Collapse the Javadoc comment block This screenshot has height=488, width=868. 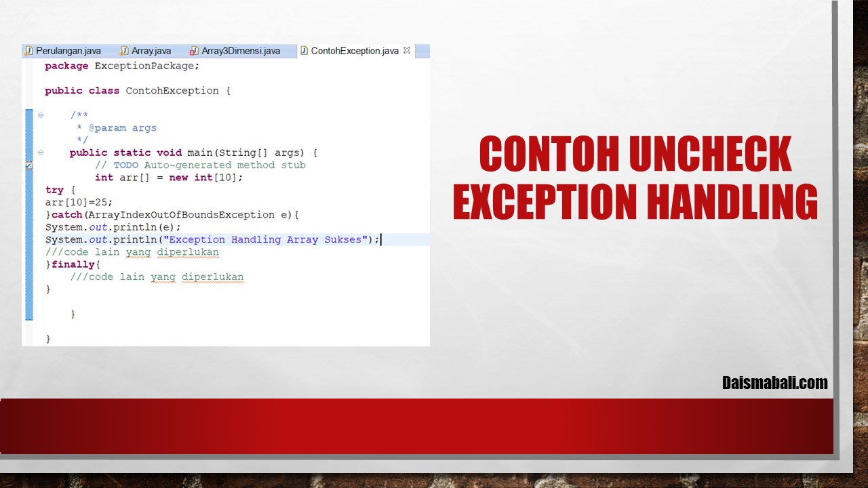pos(41,116)
